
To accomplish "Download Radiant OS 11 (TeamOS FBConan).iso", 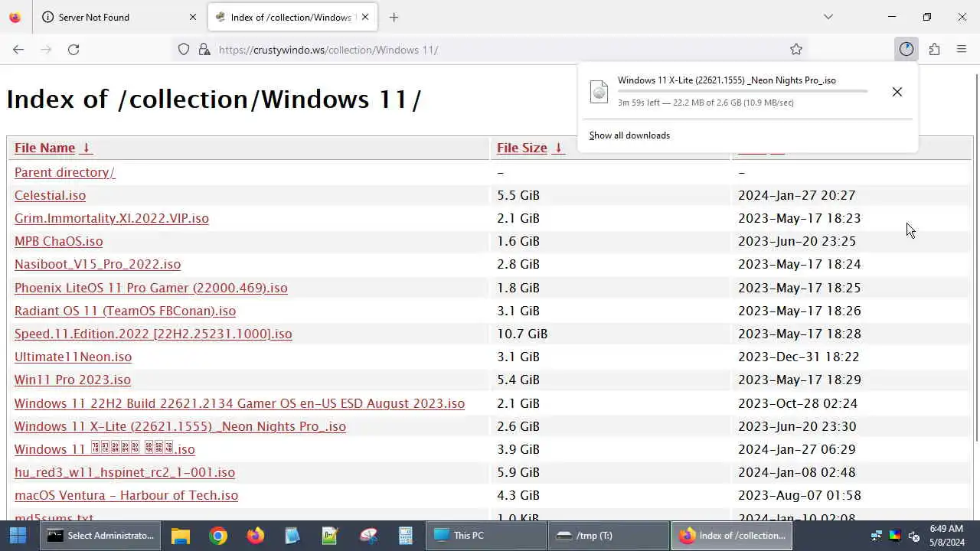I will coord(125,311).
